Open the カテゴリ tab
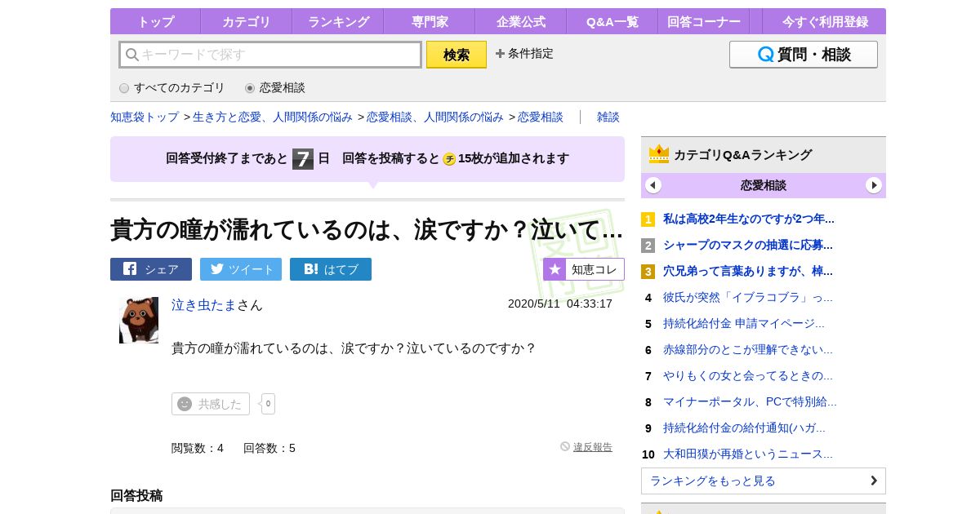The height and width of the screenshot is (514, 980). 246,21
